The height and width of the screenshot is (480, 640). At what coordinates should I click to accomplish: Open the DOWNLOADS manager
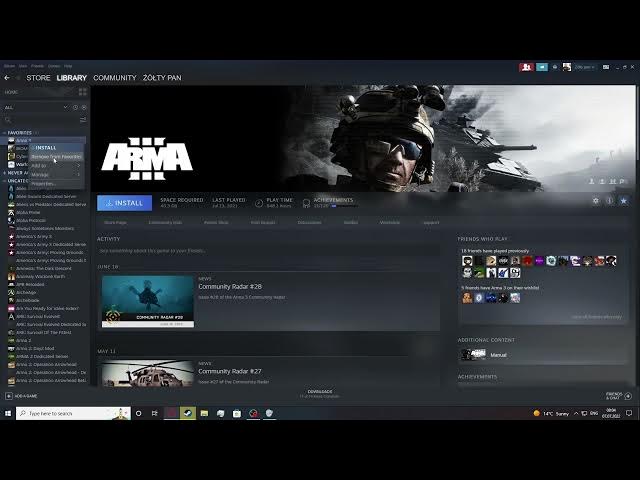(x=320, y=393)
